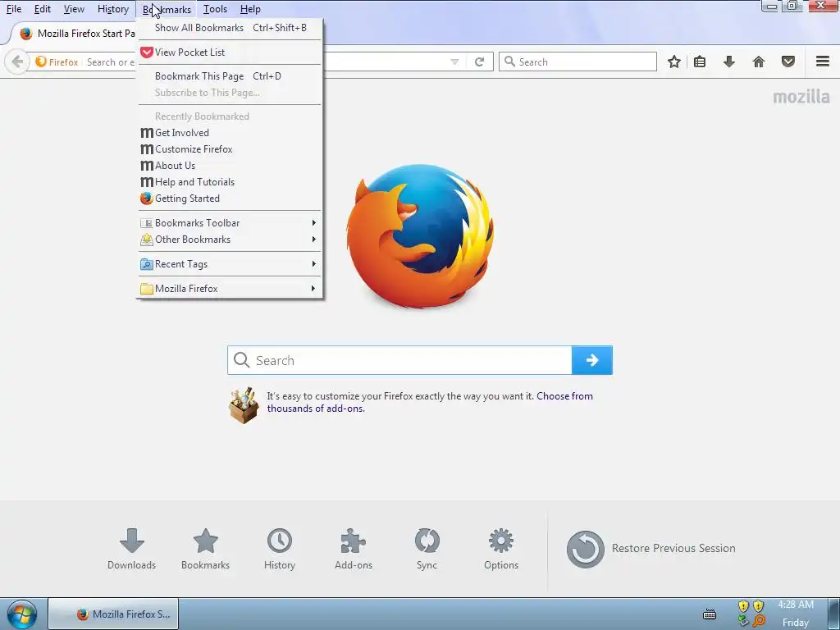The width and height of the screenshot is (840, 630).
Task: Close the Bookmarks menu via its menu bar label
Action: (167, 9)
